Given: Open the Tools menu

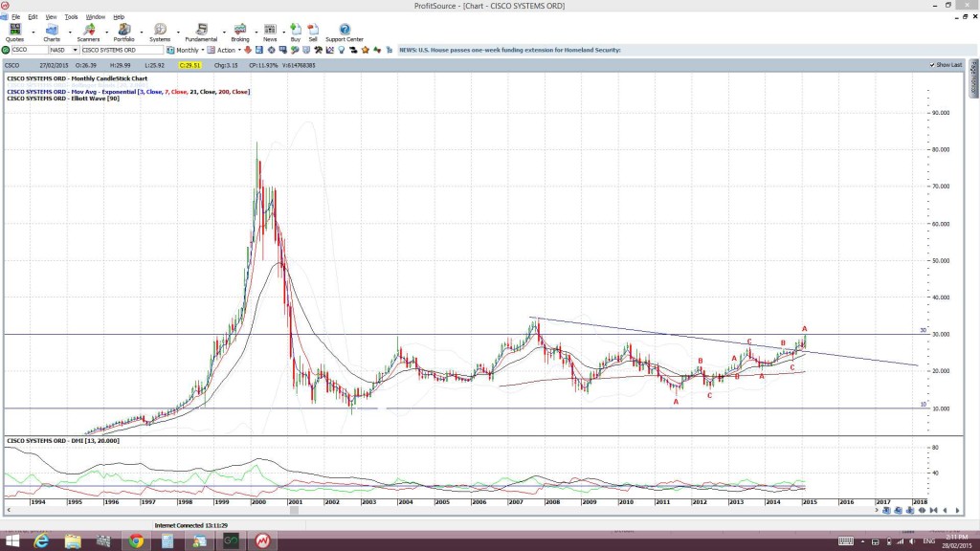Looking at the screenshot, I should (71, 17).
